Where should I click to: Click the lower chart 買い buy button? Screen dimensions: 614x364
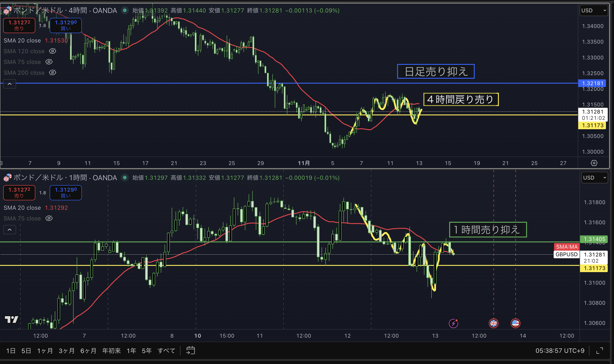tap(66, 193)
